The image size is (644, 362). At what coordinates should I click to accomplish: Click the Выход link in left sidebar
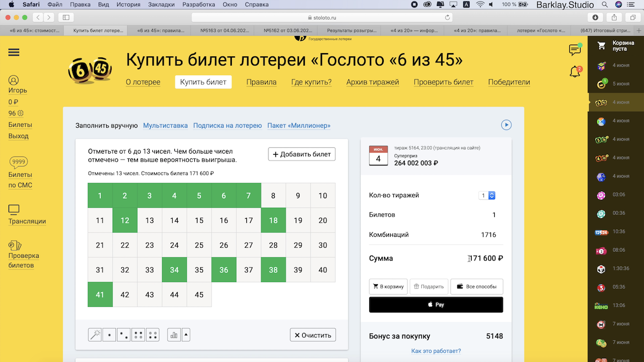pos(18,136)
